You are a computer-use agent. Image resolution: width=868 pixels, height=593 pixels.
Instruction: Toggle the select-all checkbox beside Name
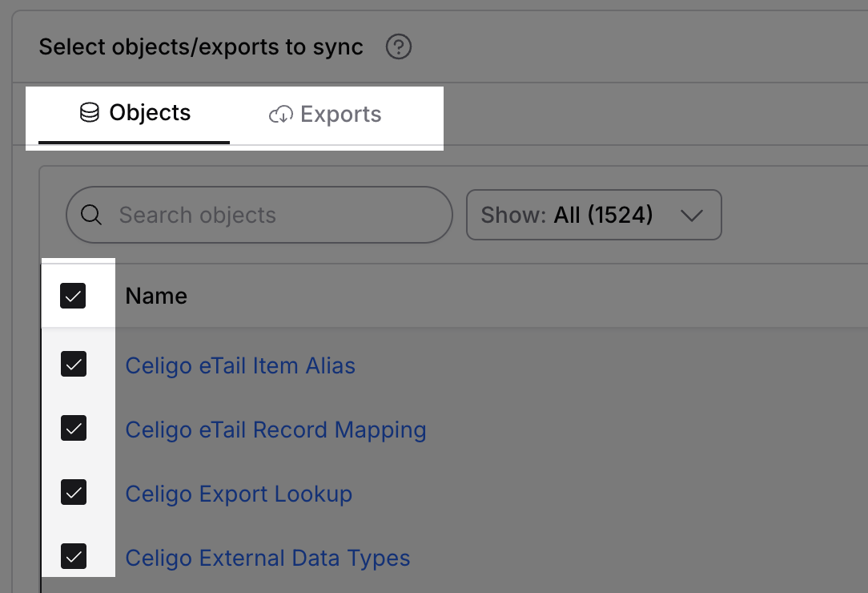click(x=73, y=296)
